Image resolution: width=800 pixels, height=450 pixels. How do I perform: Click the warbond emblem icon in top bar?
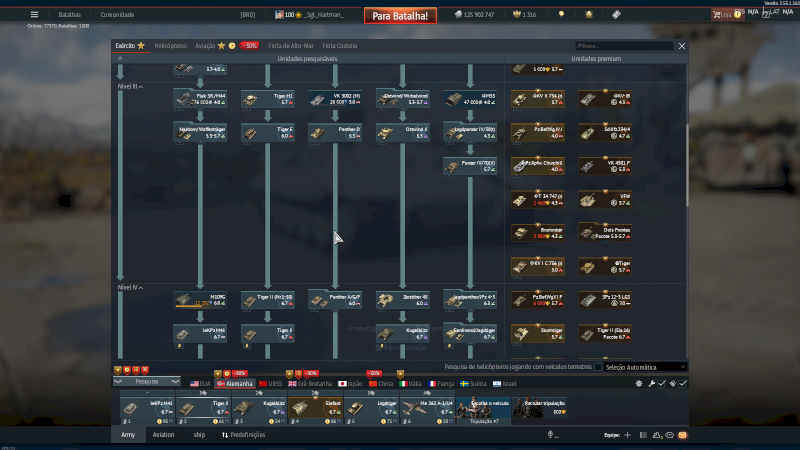[589, 14]
